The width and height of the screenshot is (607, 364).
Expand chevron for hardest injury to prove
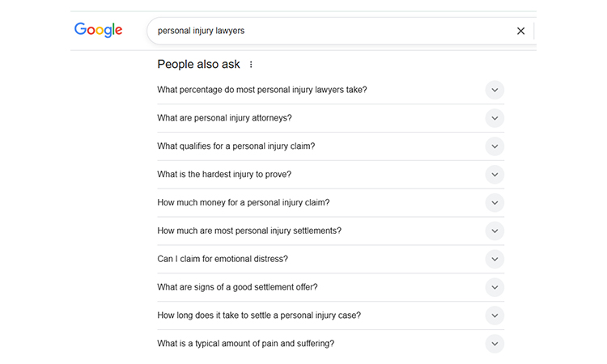click(495, 175)
